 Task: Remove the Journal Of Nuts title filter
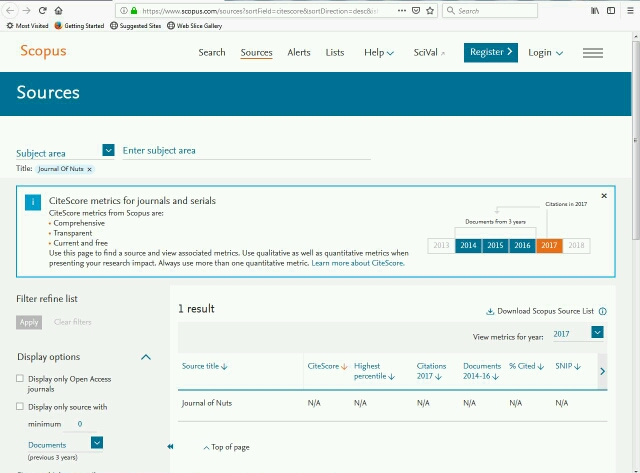coord(89,169)
